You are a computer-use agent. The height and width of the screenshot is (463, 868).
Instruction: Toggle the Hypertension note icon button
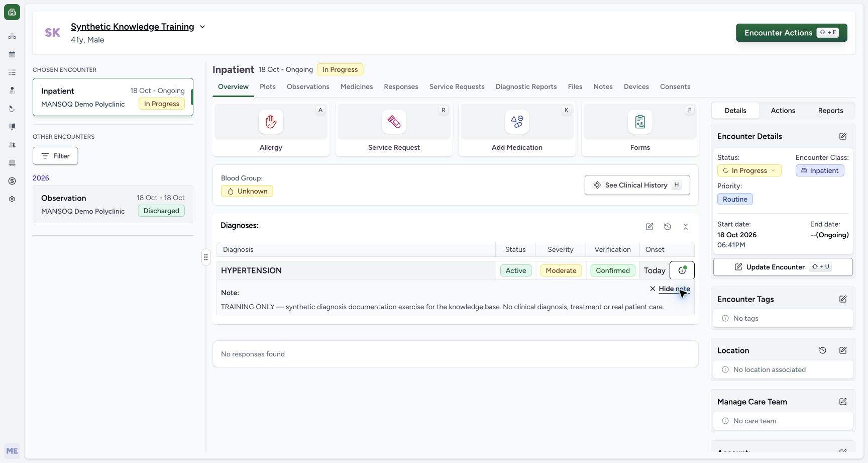[x=682, y=270]
